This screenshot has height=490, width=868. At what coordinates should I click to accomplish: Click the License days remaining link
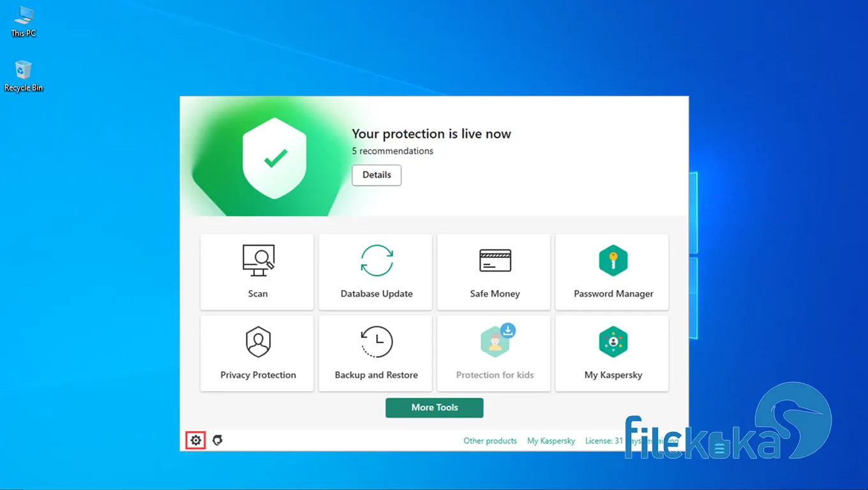[x=632, y=441]
